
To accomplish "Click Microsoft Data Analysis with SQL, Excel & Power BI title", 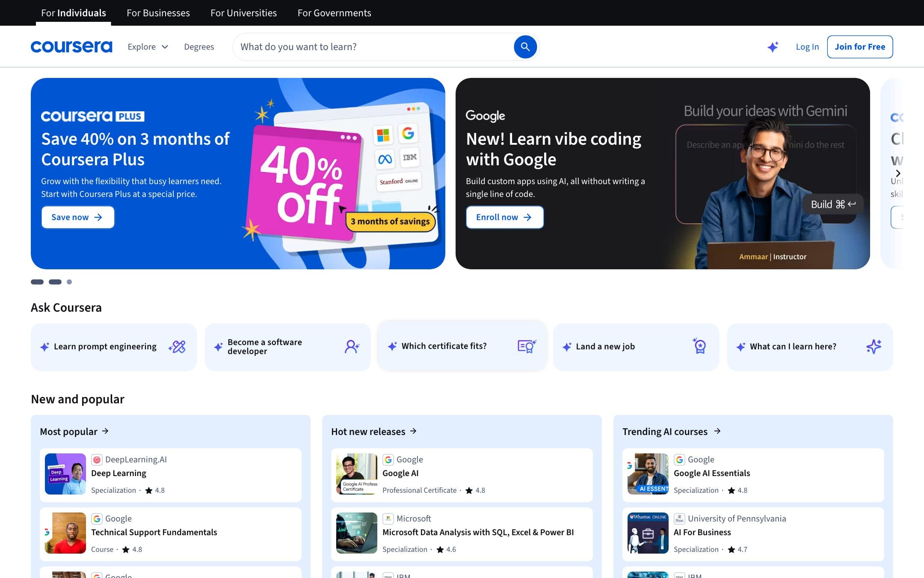I will 478,532.
